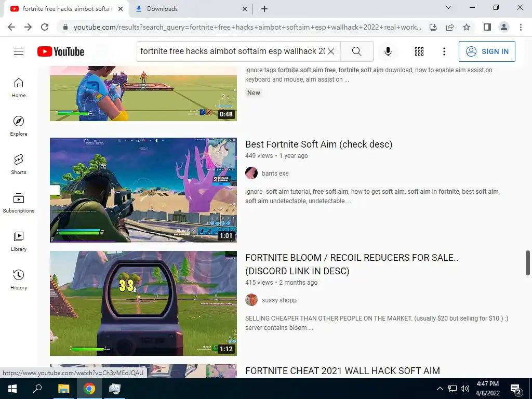Click the bants exe channel avatar
This screenshot has height=399, width=532.
coord(251,173)
